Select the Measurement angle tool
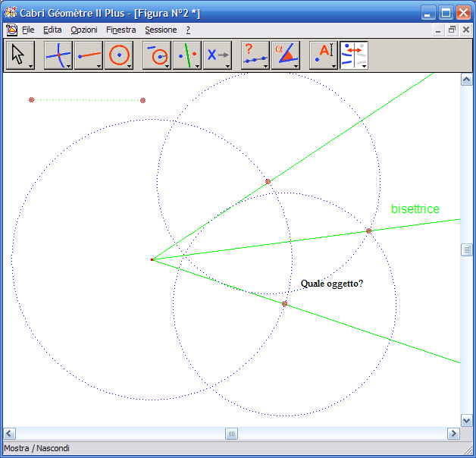Image resolution: width=476 pixels, height=458 pixels. point(286,55)
